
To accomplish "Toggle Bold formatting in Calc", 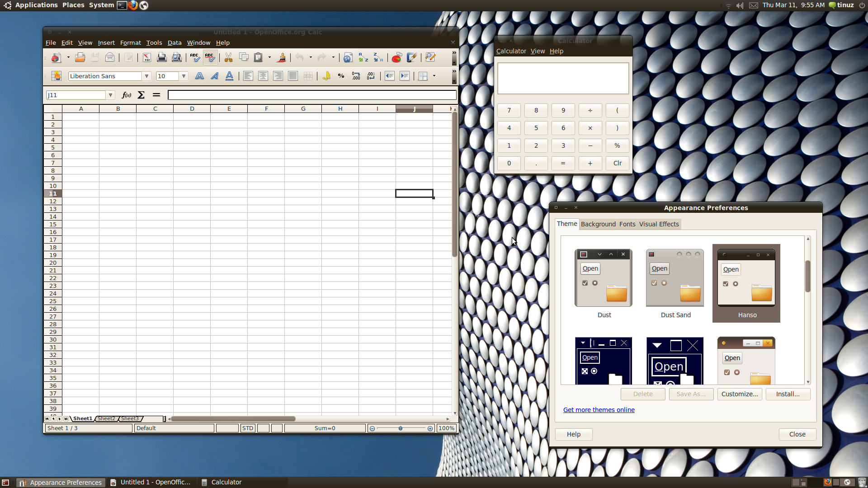I will point(199,76).
